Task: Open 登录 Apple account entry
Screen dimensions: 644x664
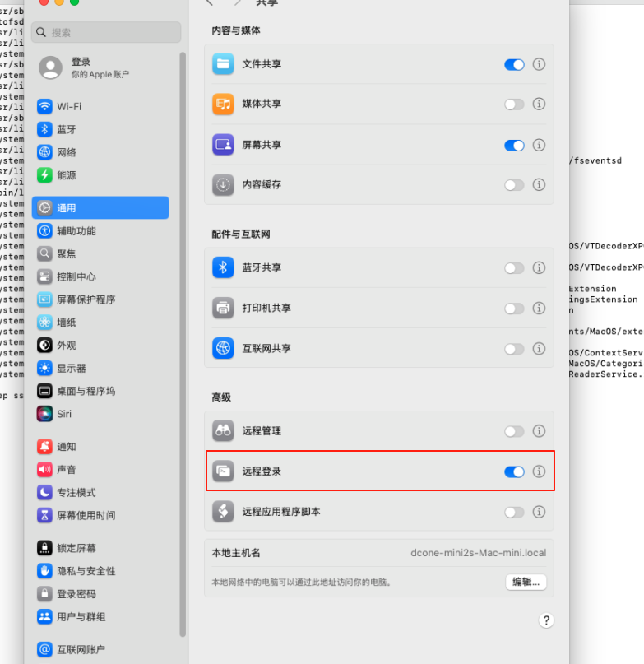Action: pyautogui.click(x=100, y=67)
